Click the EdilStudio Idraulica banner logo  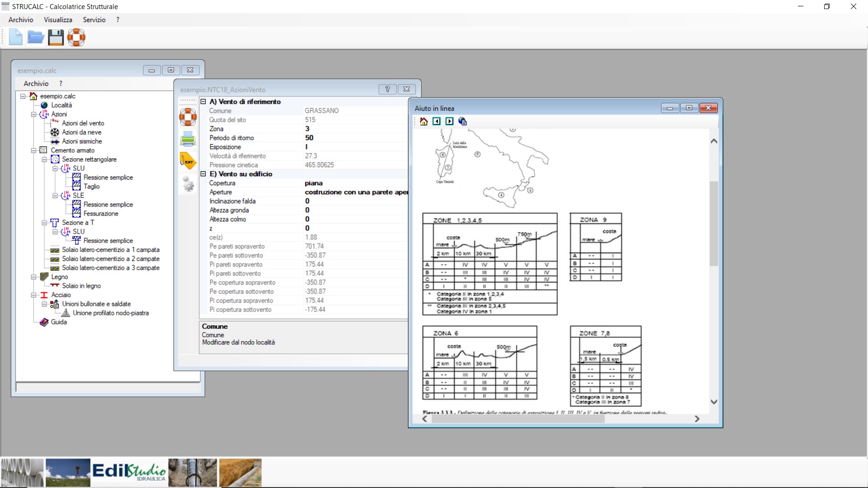[x=129, y=473]
